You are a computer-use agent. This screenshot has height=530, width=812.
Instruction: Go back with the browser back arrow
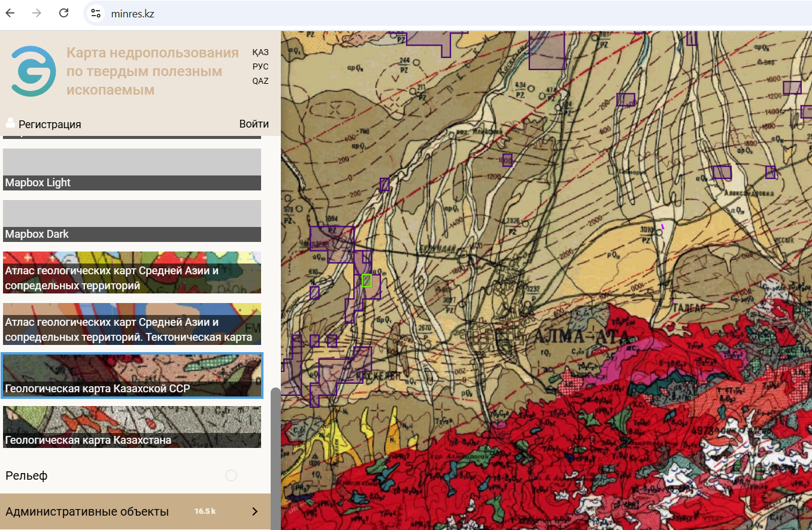(10, 13)
